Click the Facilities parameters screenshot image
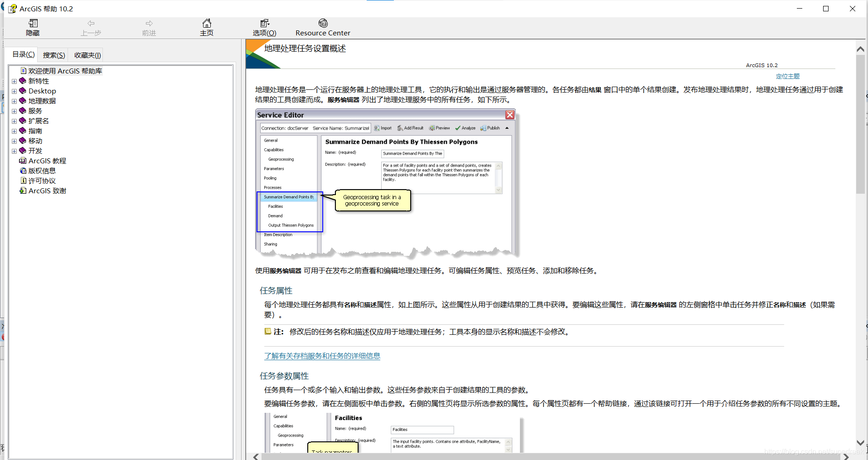Screen dimensions: 868x460 [394, 432]
